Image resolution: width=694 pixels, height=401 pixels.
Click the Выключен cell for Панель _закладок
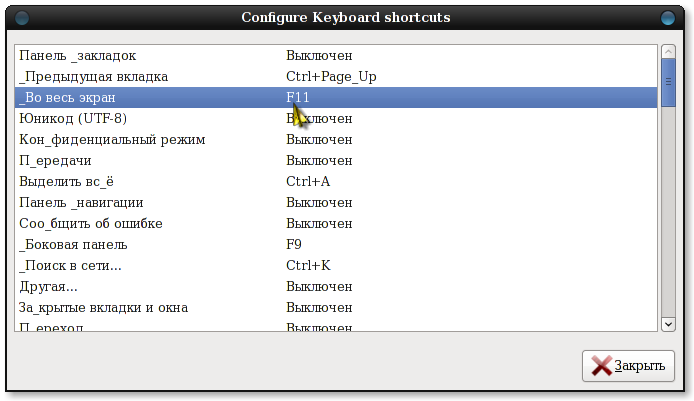tap(319, 55)
